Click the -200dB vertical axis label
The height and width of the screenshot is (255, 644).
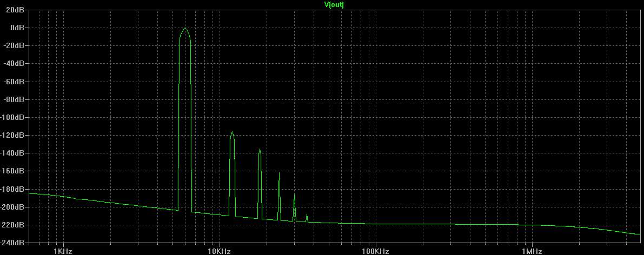tap(13, 207)
